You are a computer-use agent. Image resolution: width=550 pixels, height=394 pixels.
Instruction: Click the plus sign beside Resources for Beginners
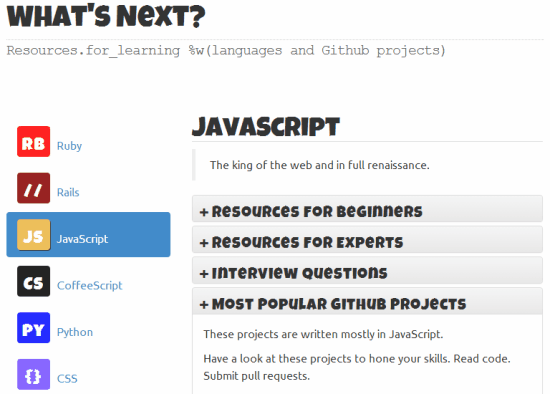click(204, 212)
